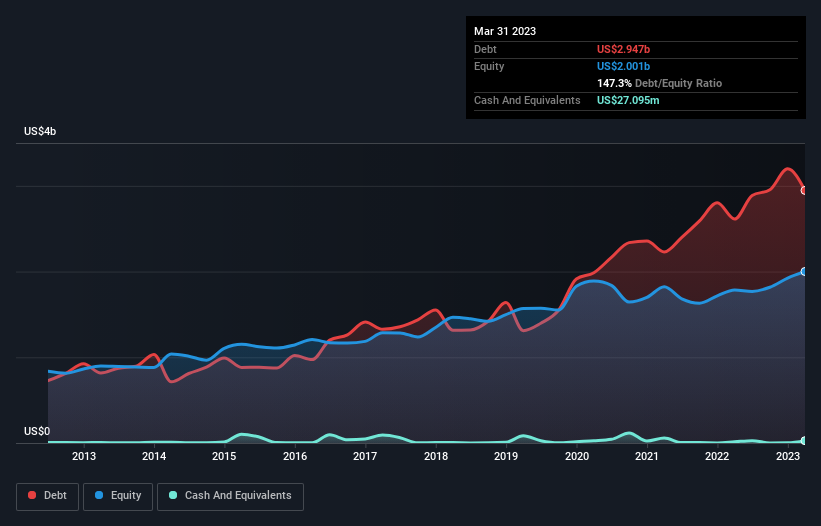Toggle the Debt legend button

click(47, 496)
